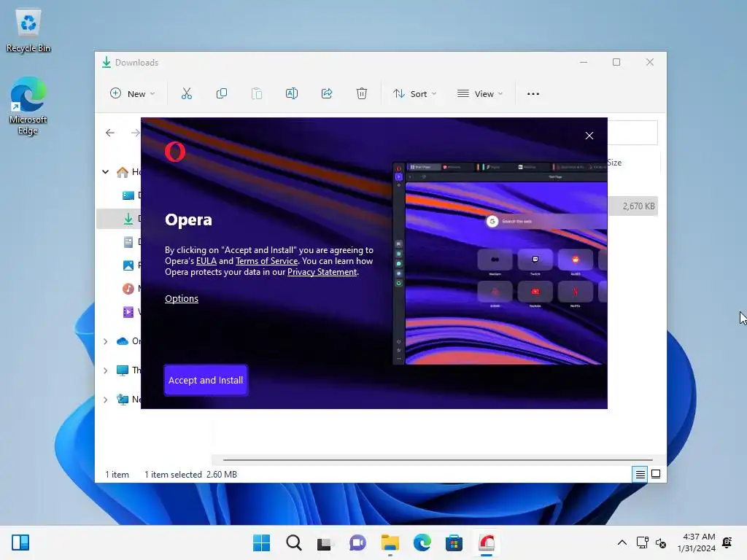Open the Widgets button on the taskbar

pos(20,542)
